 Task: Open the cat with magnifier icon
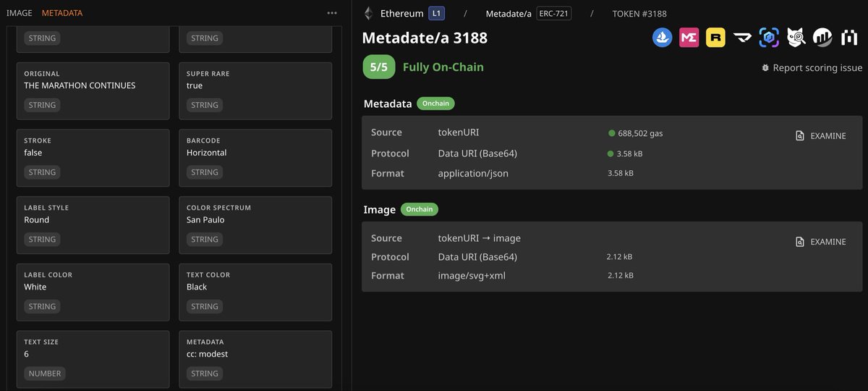click(x=796, y=38)
